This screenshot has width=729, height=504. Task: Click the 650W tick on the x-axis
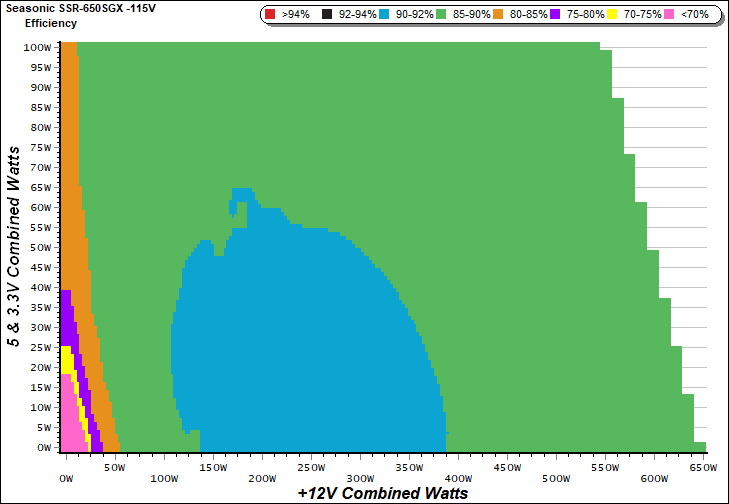pyautogui.click(x=703, y=467)
